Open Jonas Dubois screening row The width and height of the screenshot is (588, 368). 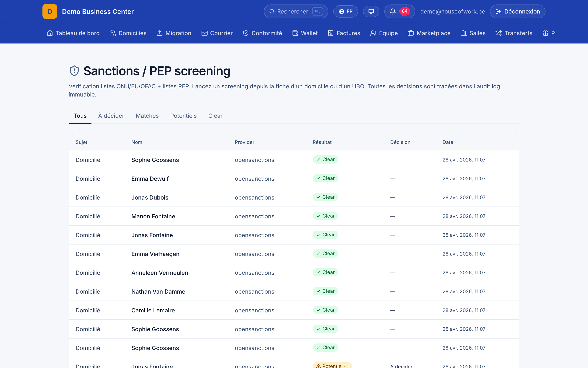294,197
